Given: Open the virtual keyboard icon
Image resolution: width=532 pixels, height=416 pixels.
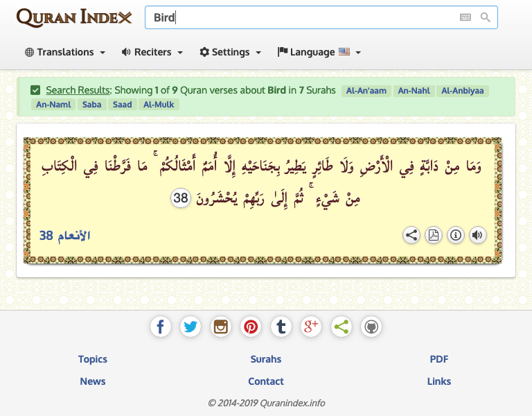Looking at the screenshot, I should 465,17.
